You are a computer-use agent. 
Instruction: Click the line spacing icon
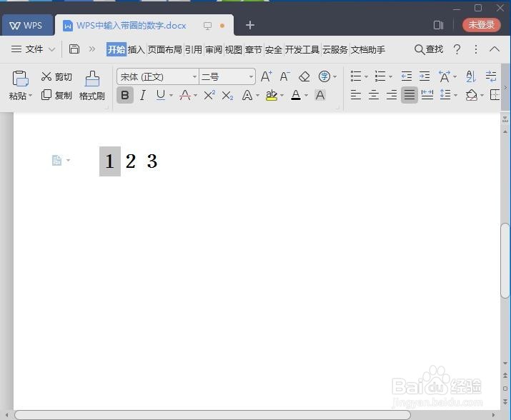click(445, 95)
